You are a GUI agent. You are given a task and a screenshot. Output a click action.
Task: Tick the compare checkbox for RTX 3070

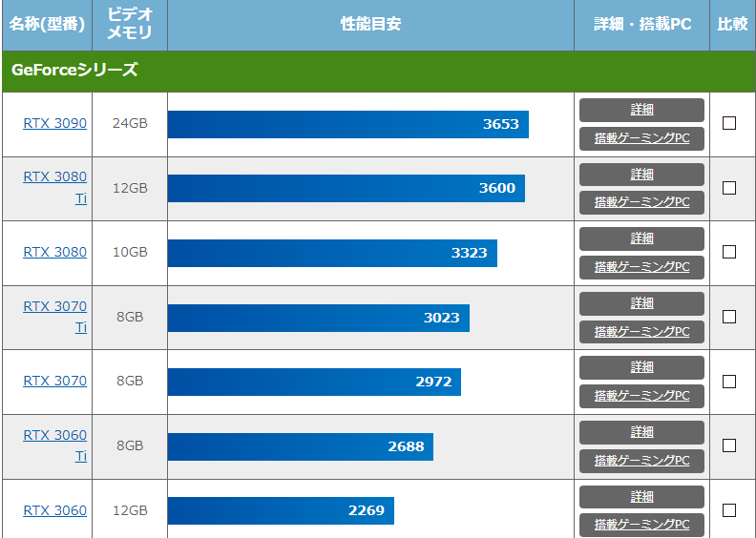[729, 381]
